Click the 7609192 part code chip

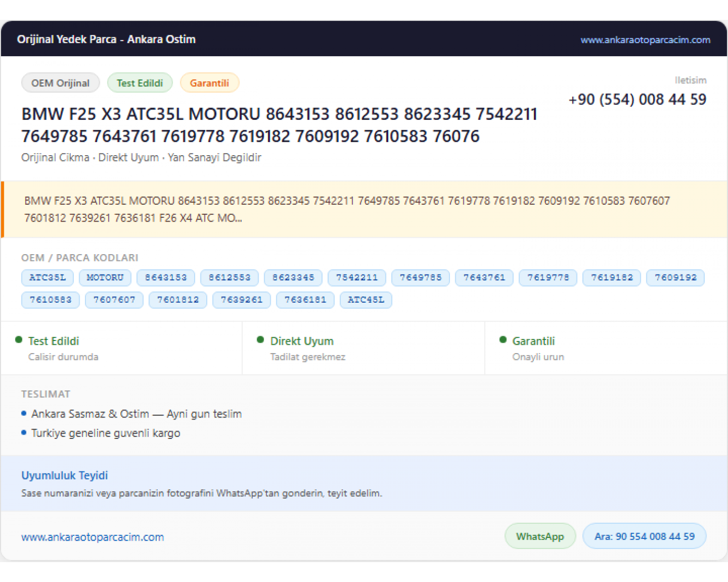[x=676, y=277]
